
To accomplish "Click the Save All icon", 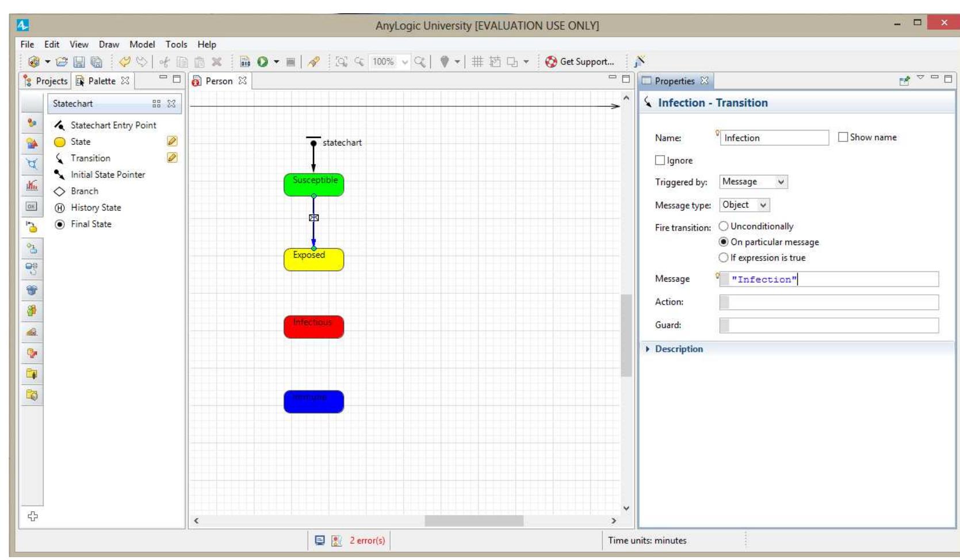I will click(97, 62).
